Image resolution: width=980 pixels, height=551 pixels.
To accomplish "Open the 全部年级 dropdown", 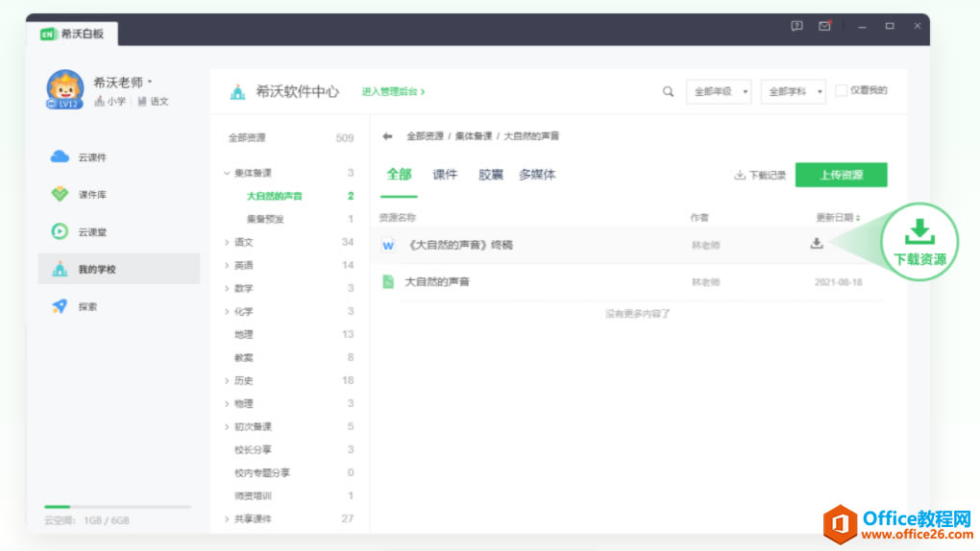I will coord(719,92).
